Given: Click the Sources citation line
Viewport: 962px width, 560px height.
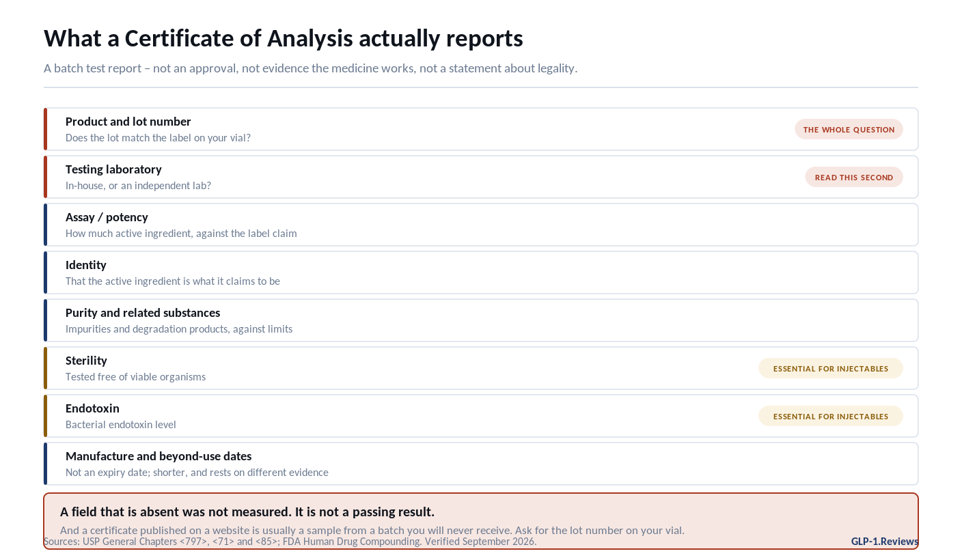Looking at the screenshot, I should (x=290, y=542).
